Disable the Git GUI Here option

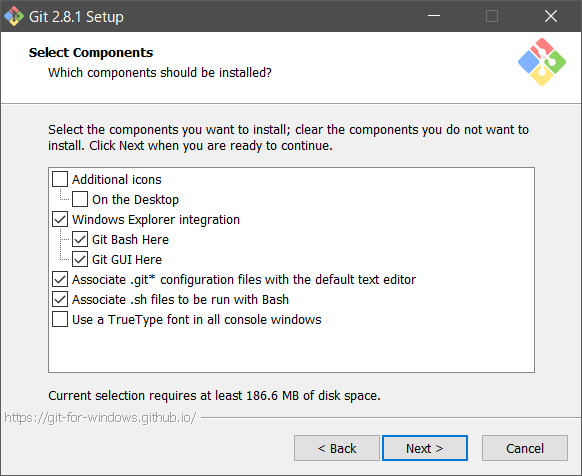click(80, 259)
